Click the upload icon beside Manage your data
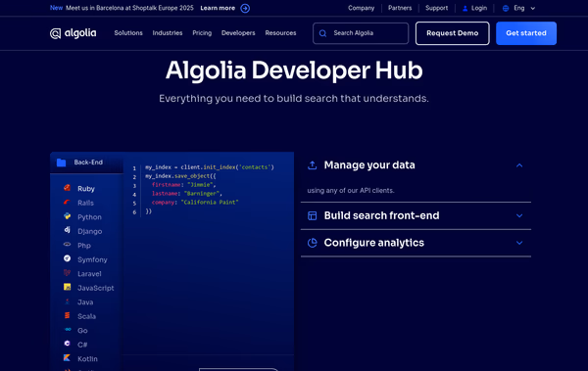 point(312,165)
